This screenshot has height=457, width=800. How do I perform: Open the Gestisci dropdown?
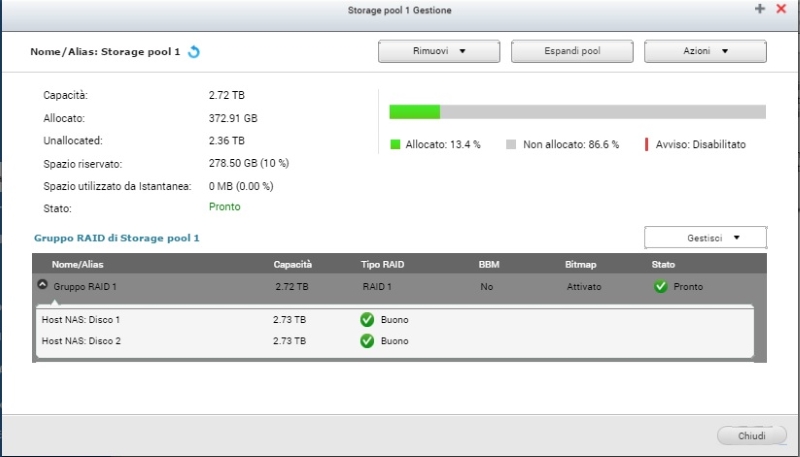point(705,238)
